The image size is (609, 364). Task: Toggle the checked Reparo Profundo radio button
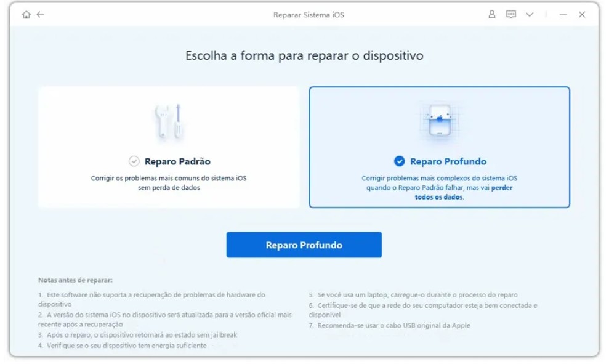(399, 161)
